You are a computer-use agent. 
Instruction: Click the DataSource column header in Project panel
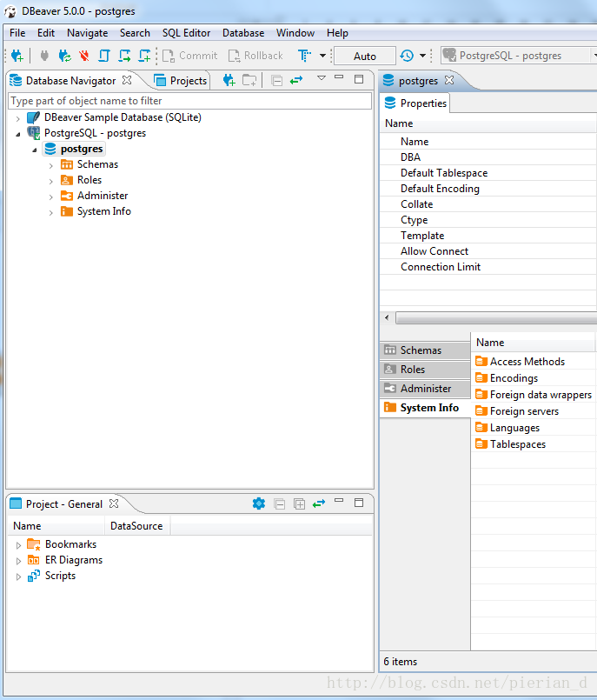coord(136,526)
